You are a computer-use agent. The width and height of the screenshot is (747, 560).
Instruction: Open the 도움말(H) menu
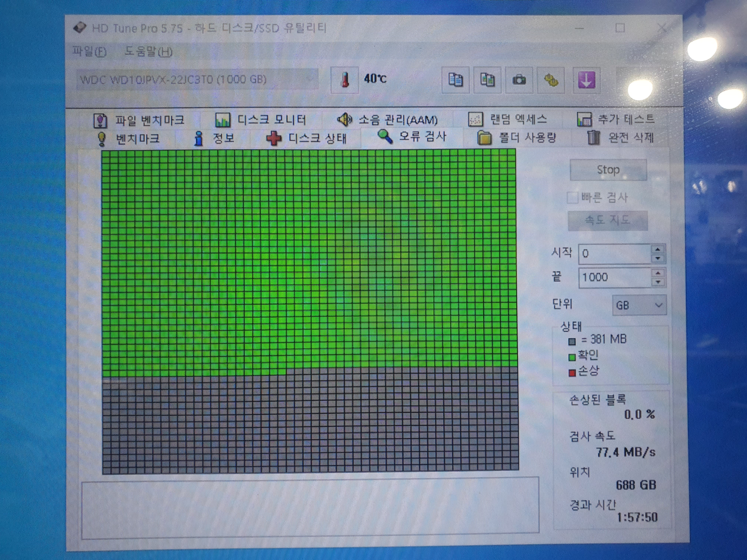tap(148, 52)
